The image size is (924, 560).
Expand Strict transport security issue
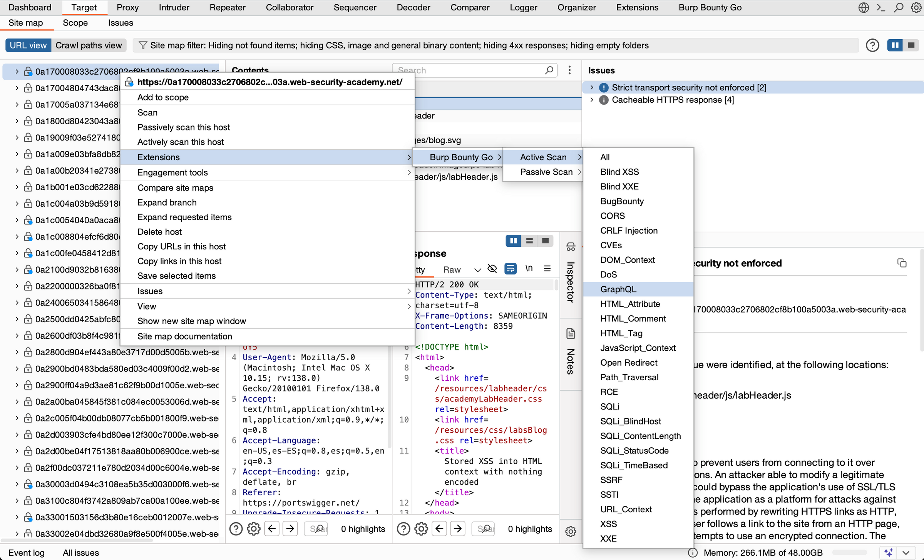pyautogui.click(x=592, y=88)
